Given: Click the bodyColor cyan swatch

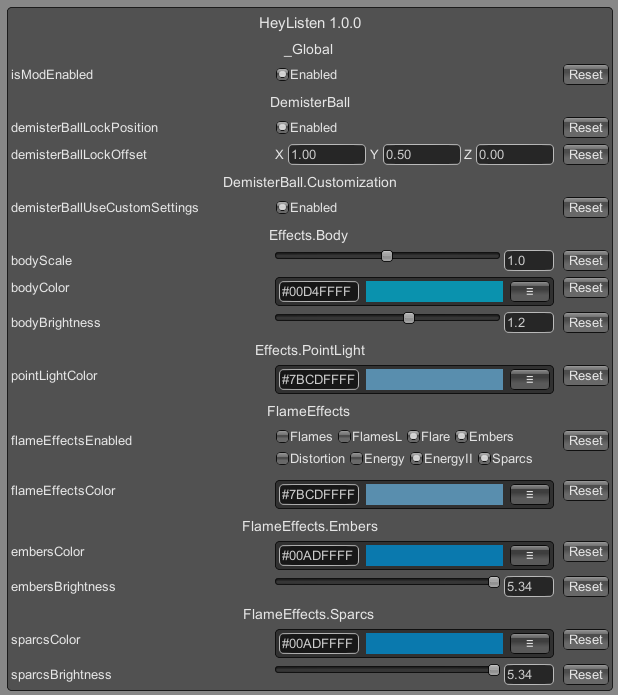Looking at the screenshot, I should pyautogui.click(x=434, y=292).
